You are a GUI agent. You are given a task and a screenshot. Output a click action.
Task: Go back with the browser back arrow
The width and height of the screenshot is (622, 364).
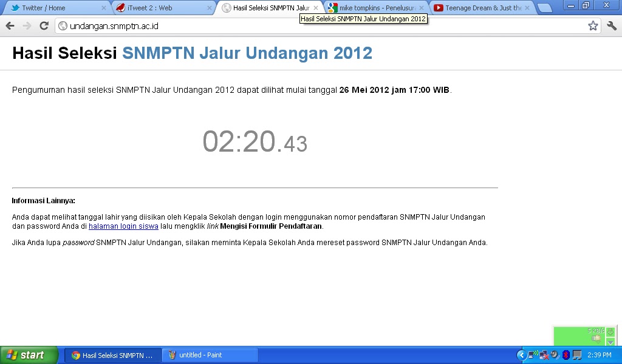(10, 26)
